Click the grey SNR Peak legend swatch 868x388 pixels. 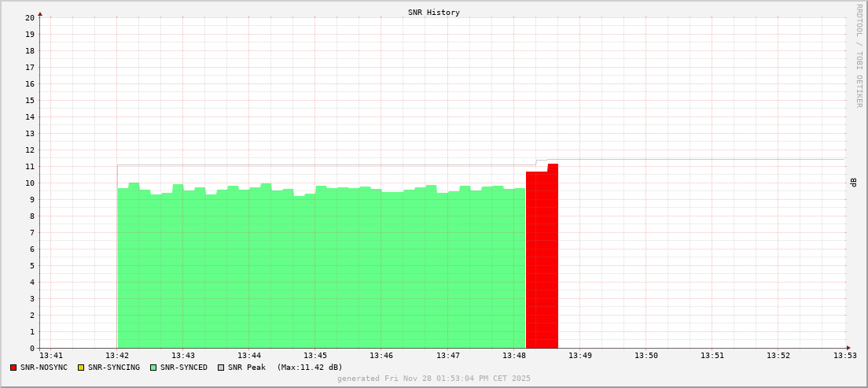pyautogui.click(x=221, y=368)
